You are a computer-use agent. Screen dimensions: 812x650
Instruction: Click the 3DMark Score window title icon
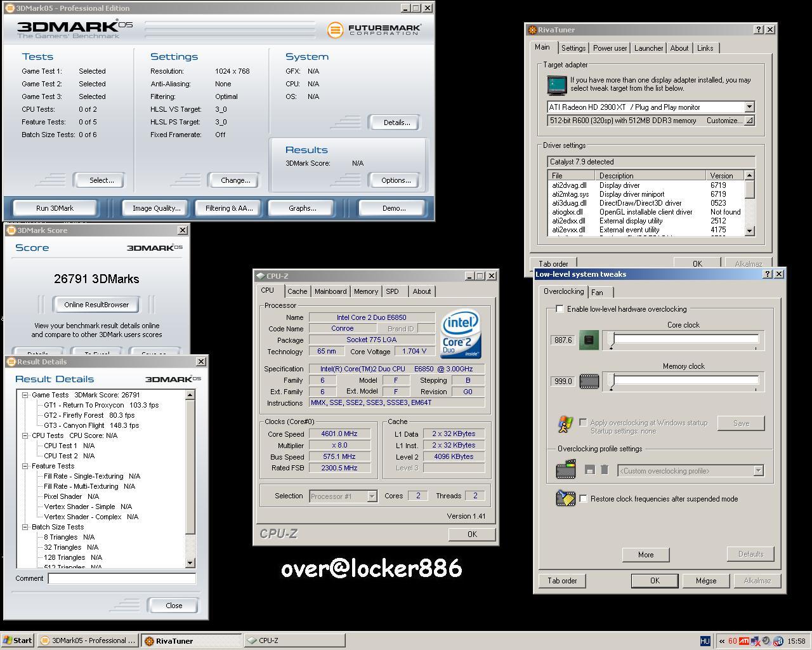coord(11,230)
